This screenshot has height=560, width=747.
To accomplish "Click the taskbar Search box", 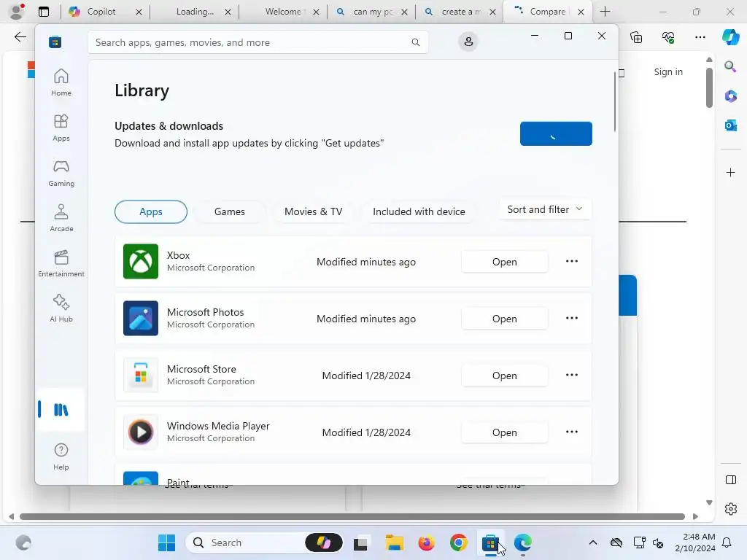I will (264, 542).
